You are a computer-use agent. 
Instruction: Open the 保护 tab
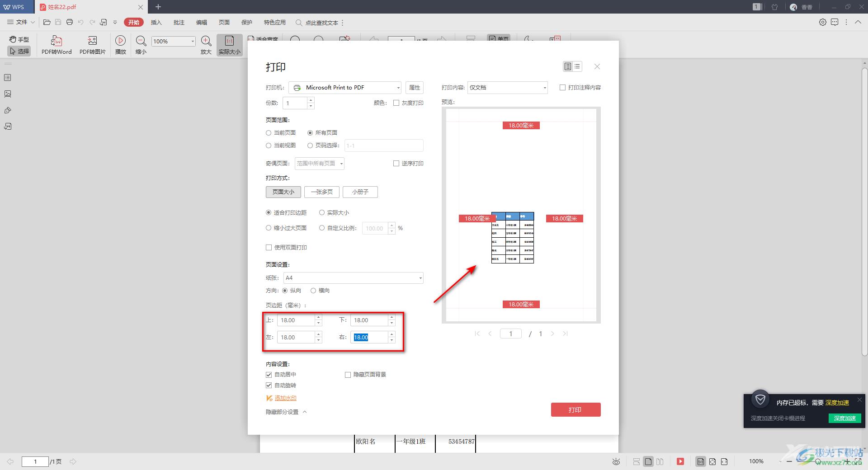[247, 22]
